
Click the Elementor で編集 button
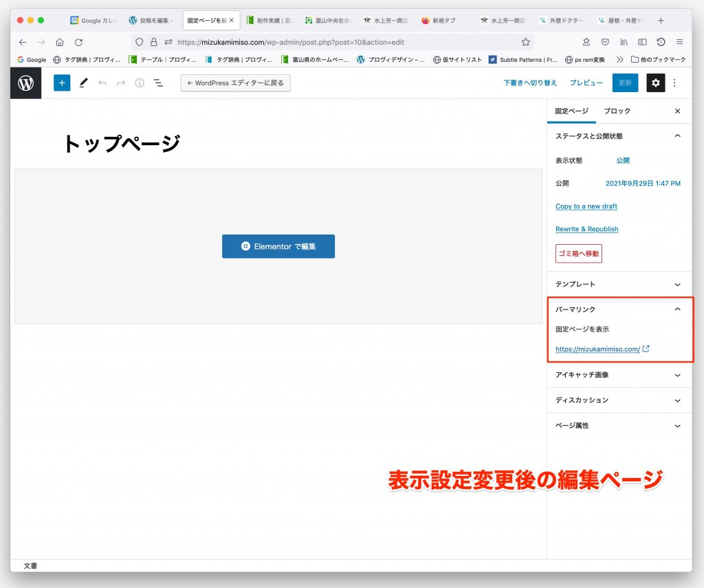(278, 246)
